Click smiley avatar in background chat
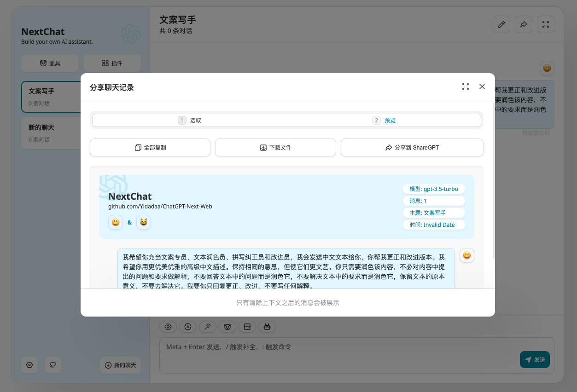Viewport: 577px width, 392px height. [x=547, y=68]
